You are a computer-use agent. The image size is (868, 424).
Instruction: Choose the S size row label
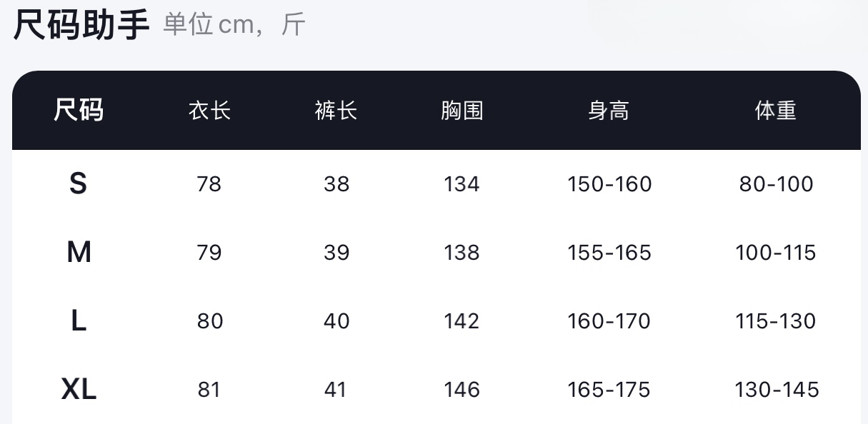tap(78, 184)
